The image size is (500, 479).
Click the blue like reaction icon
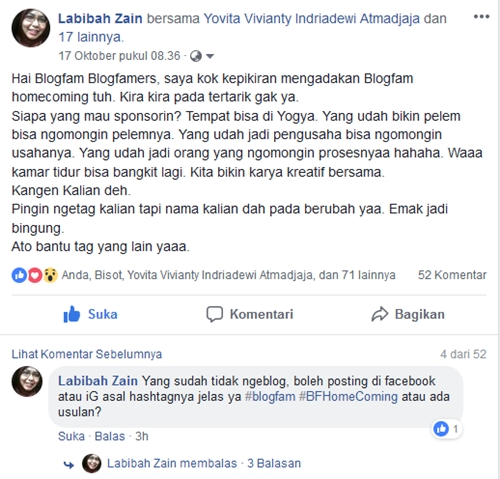pos(19,275)
